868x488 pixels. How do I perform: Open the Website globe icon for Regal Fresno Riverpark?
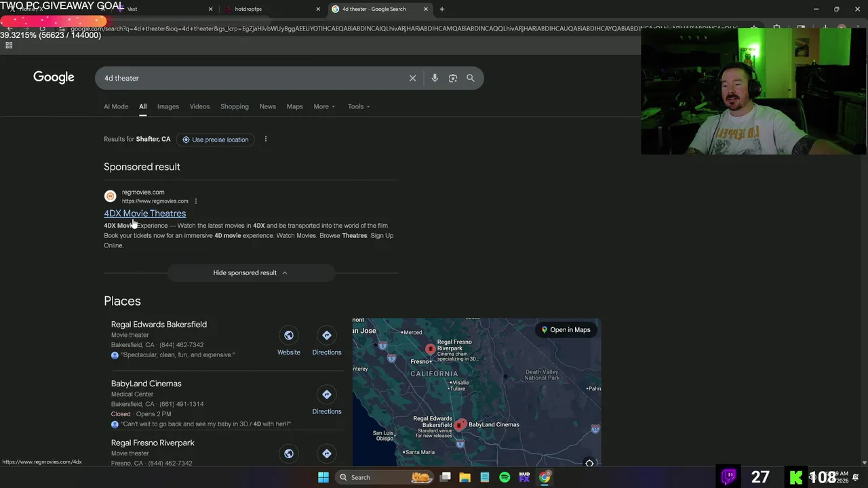289,453
